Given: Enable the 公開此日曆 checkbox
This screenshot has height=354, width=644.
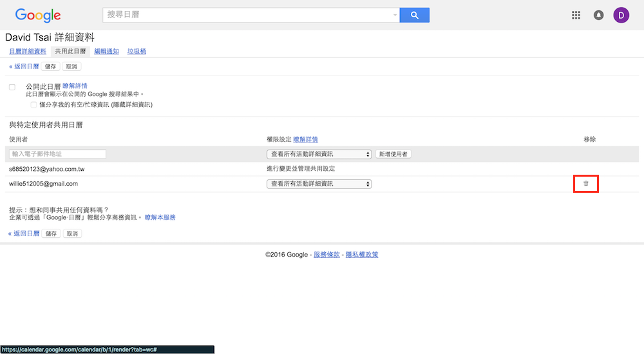Looking at the screenshot, I should (x=12, y=87).
